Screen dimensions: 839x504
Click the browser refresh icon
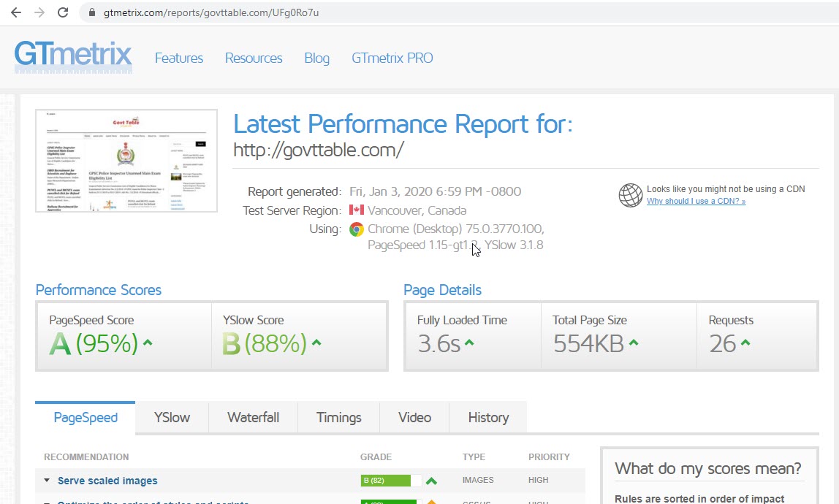64,12
